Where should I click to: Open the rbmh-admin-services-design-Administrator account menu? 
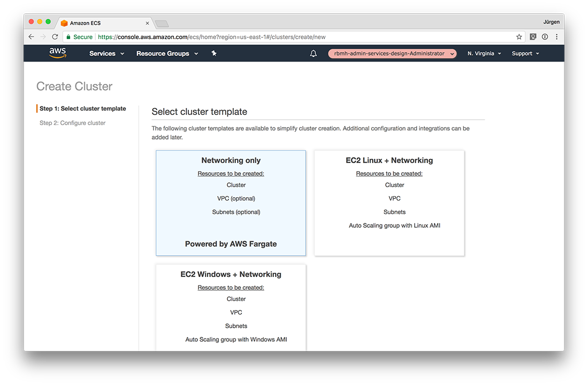pos(392,53)
